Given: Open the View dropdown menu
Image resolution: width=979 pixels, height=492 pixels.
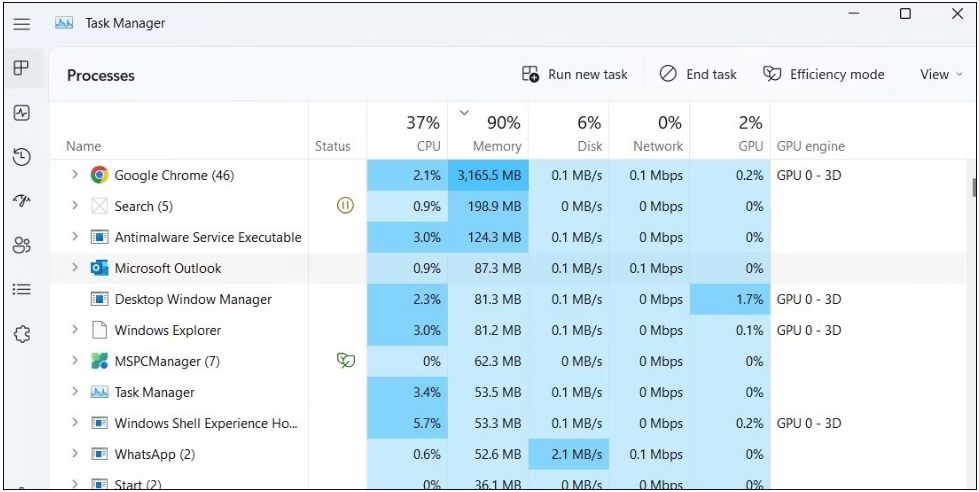Looking at the screenshot, I should pos(942,75).
